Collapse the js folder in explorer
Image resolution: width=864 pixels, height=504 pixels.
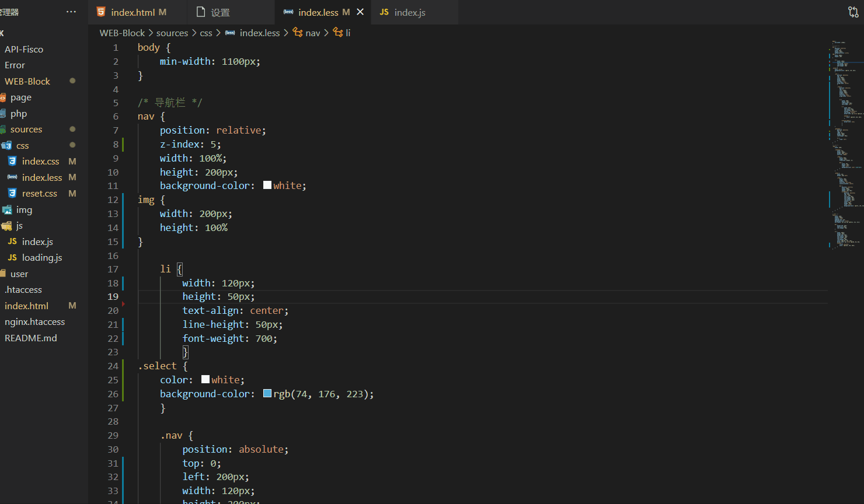tap(19, 225)
